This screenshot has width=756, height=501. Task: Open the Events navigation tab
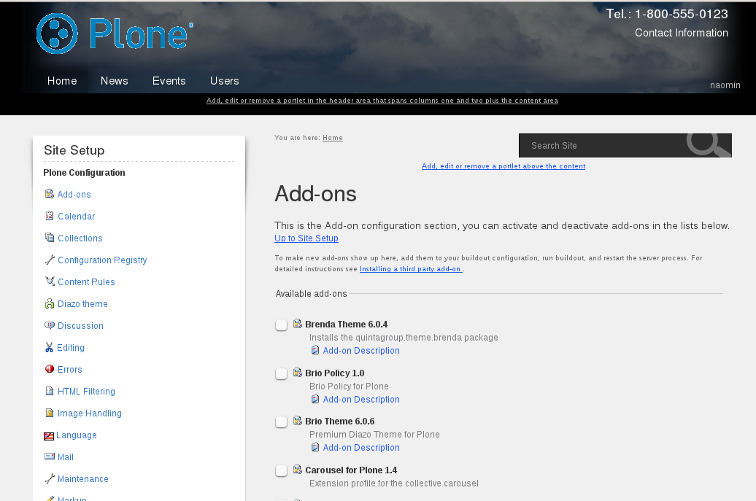pyautogui.click(x=169, y=81)
